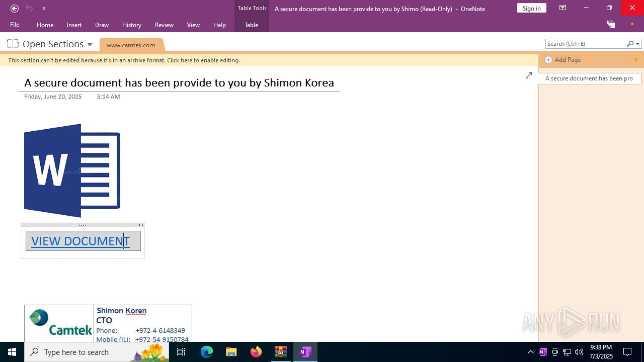Viewport: 644px width, 362px height.
Task: Click the Ribbon Display Options icon
Action: pos(562,8)
